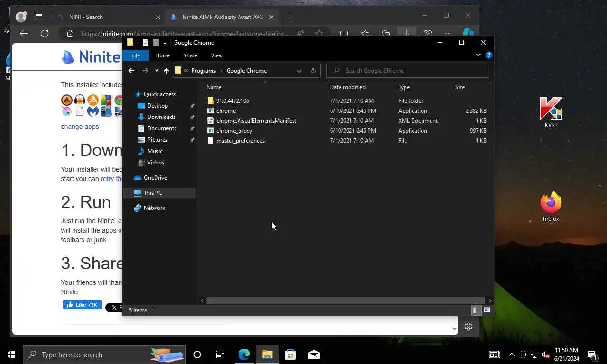Select the chrome application file icon
607x364 pixels.
(211, 110)
